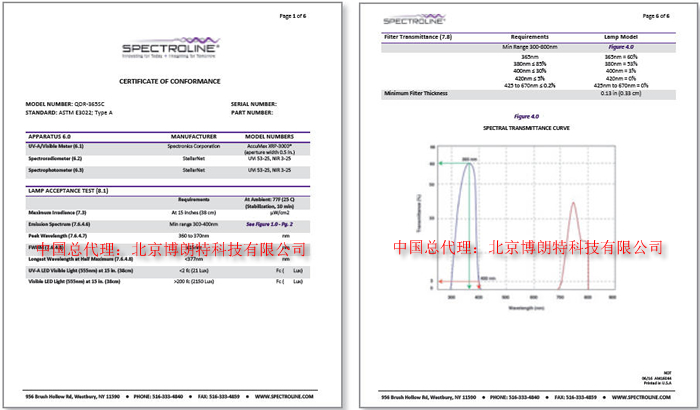Click the 'Page 6 of 6' label
The image size is (700, 410).
click(x=656, y=16)
